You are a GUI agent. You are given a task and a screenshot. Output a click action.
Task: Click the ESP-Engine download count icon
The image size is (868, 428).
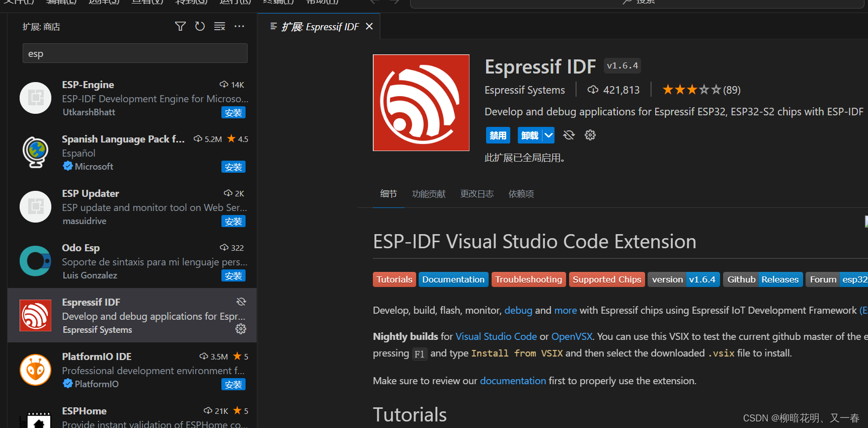(224, 85)
